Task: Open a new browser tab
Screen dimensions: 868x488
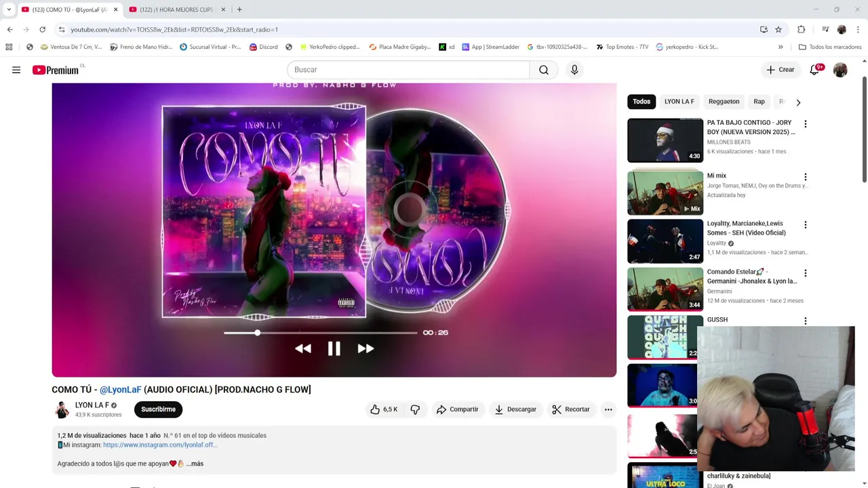Action: point(239,9)
